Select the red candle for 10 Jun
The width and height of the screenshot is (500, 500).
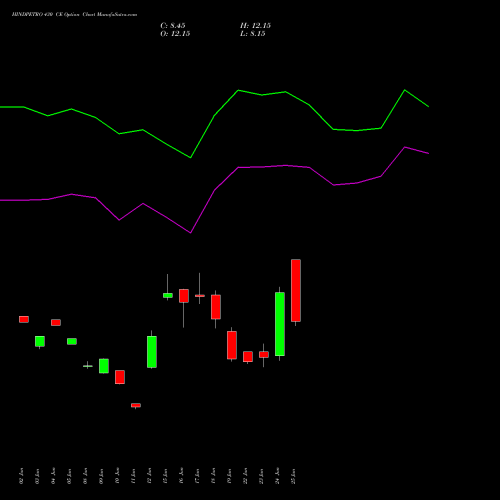click(120, 377)
